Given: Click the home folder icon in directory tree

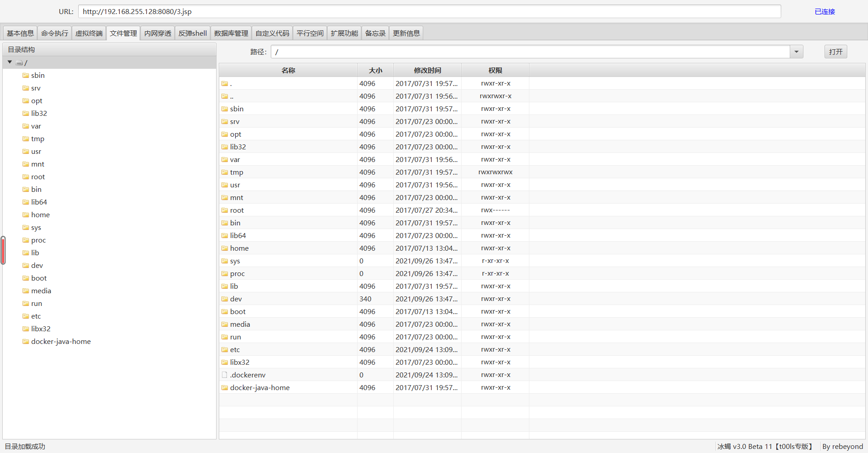Looking at the screenshot, I should click(26, 215).
